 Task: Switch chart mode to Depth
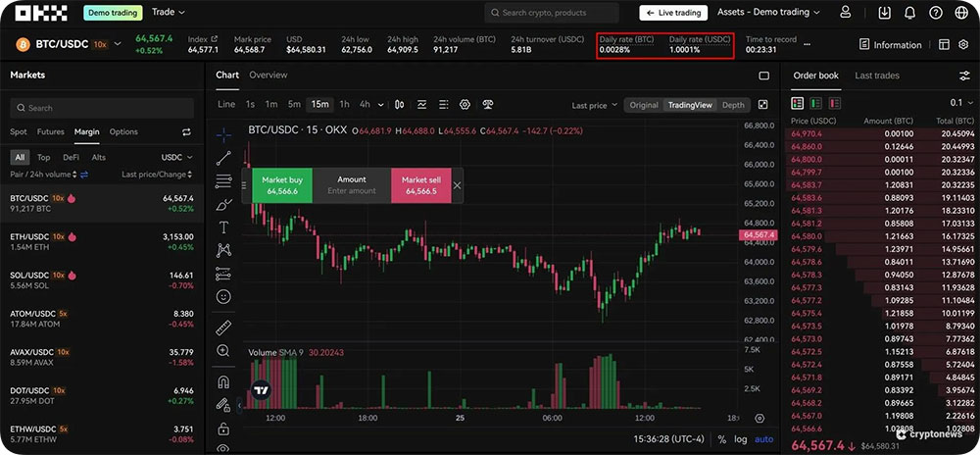pyautogui.click(x=733, y=105)
